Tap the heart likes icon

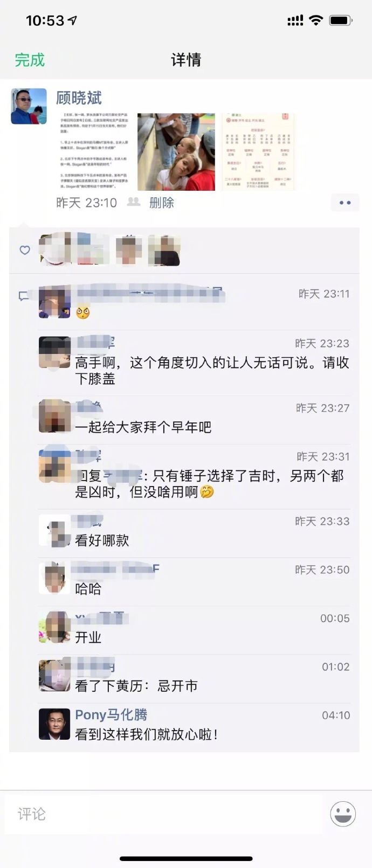tap(25, 250)
